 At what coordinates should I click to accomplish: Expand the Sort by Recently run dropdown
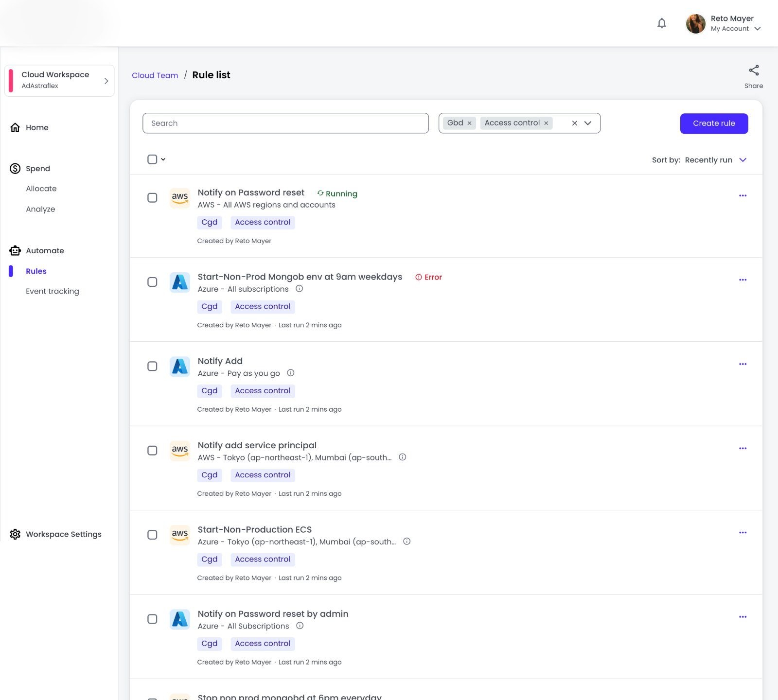(x=699, y=160)
